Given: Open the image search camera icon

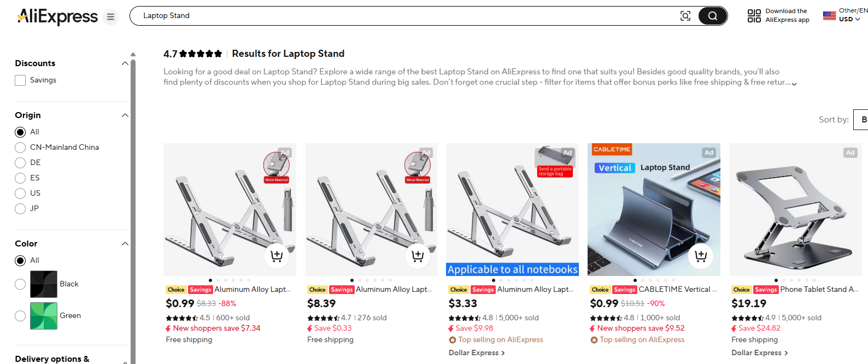Looking at the screenshot, I should click(x=685, y=16).
